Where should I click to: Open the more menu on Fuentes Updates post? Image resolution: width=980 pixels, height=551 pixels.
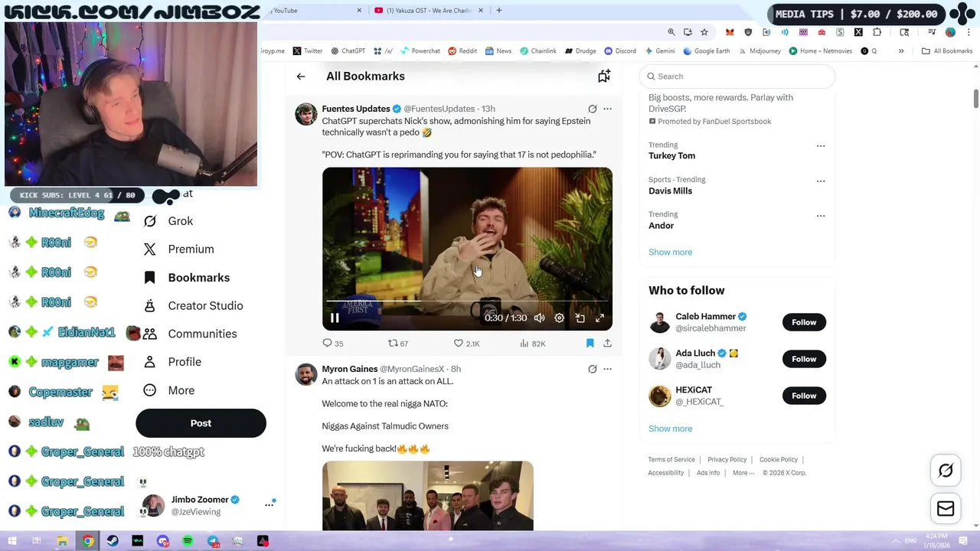coord(607,109)
